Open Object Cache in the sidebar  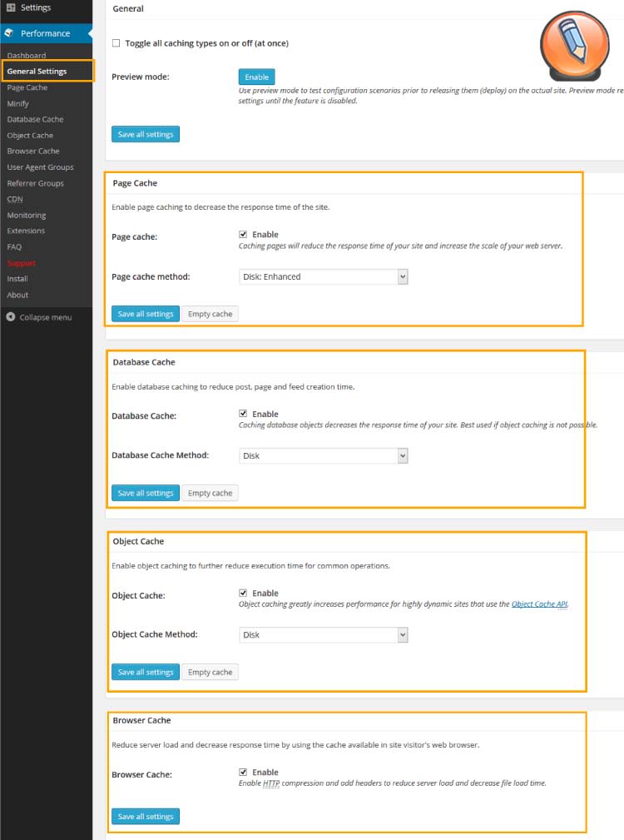coord(30,135)
